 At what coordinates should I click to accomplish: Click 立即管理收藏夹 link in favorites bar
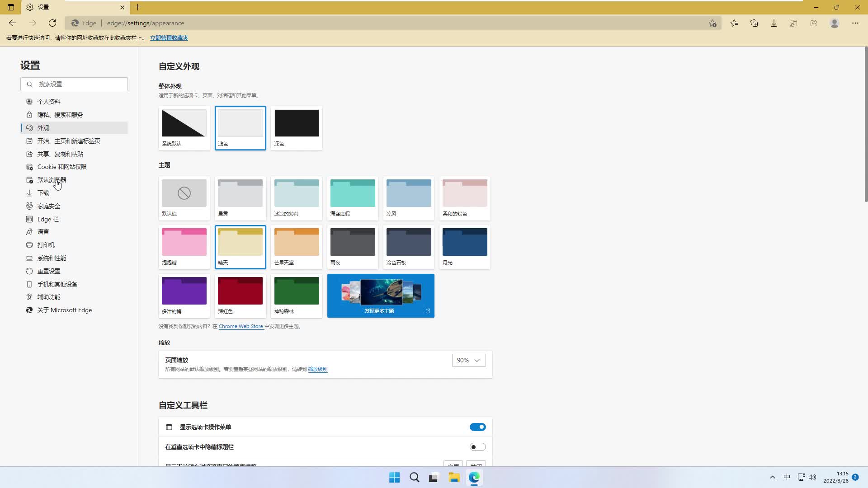point(169,38)
